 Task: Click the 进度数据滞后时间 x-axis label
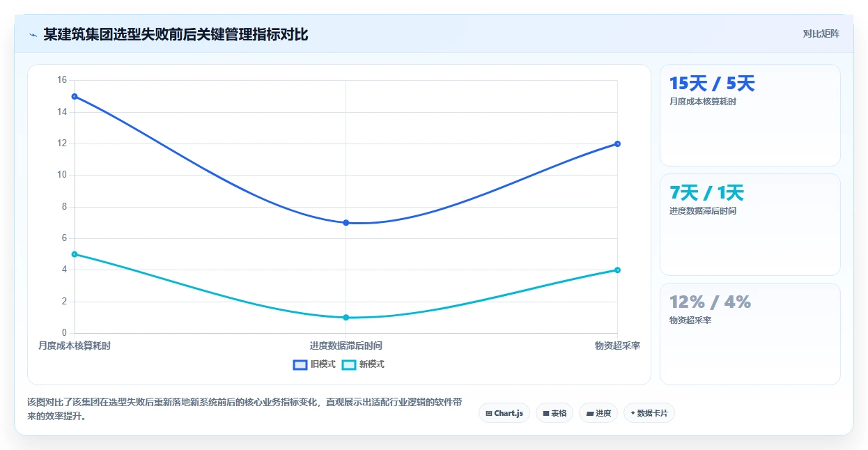point(346,346)
